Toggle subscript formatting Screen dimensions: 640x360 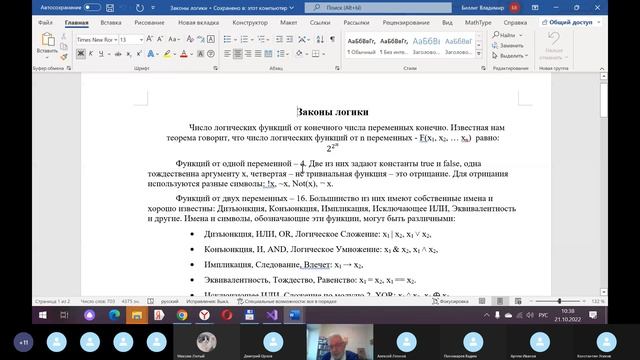point(129,53)
